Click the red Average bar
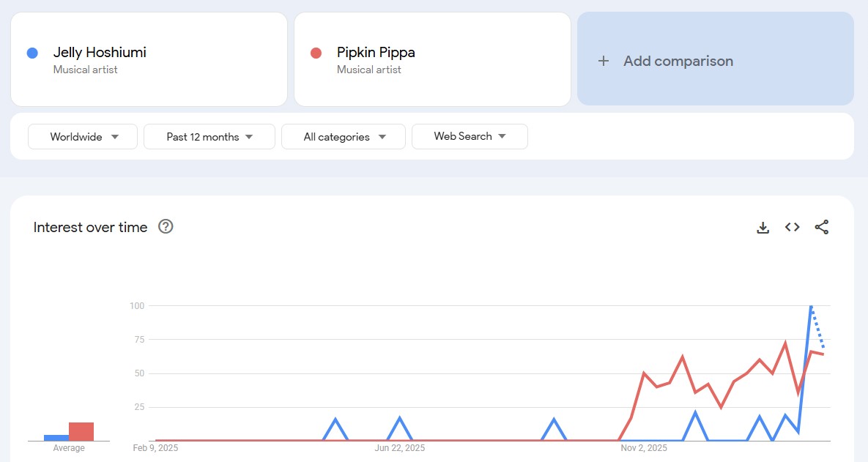Viewport: 868px width, 462px height. coord(81,431)
